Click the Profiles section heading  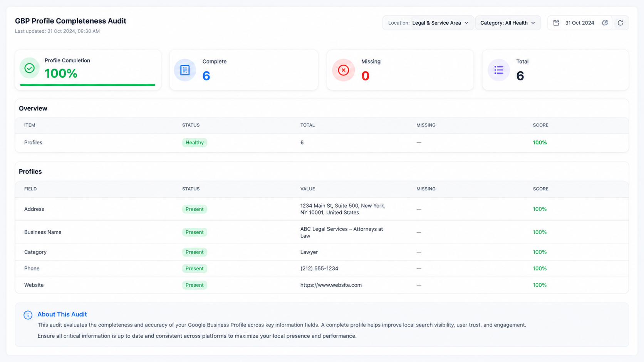point(30,172)
